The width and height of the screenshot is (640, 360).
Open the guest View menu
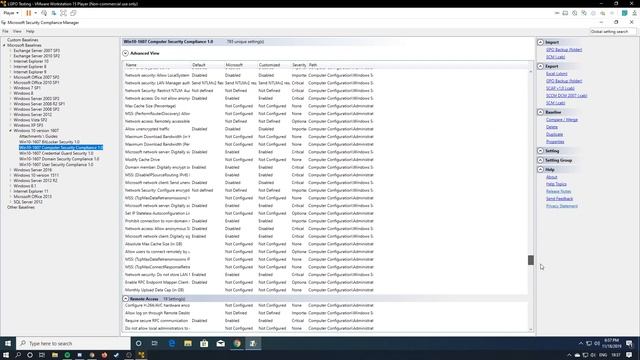coord(17,31)
